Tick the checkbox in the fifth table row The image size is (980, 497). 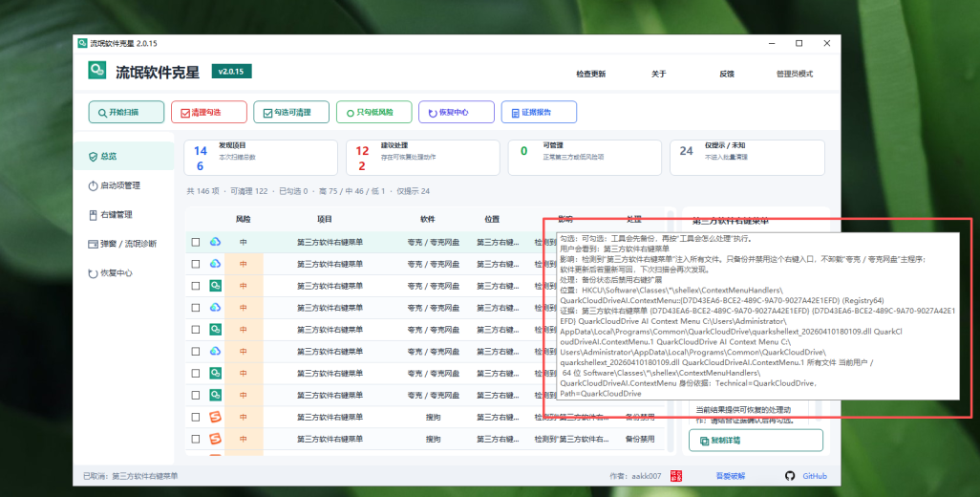[x=196, y=330]
